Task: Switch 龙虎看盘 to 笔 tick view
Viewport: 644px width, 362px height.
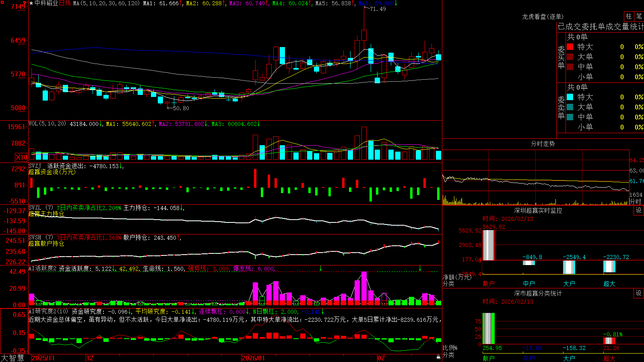Action: point(639,16)
